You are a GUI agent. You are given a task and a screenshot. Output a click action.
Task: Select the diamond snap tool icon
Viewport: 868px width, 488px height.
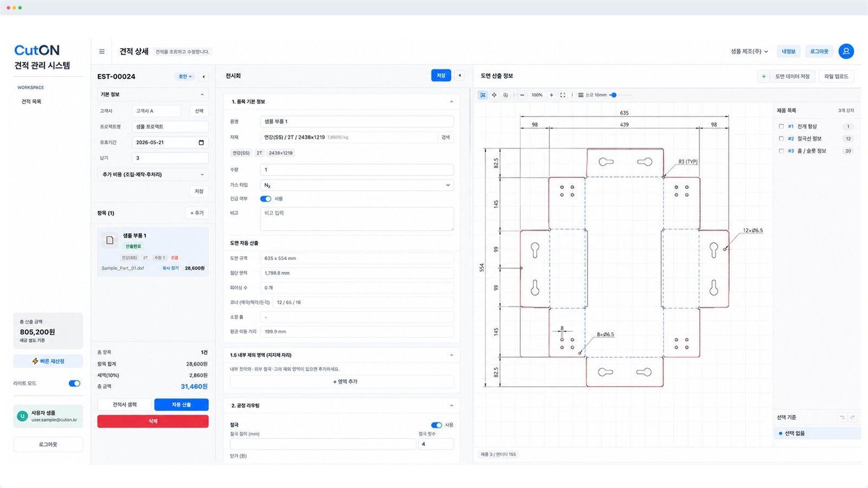pyautogui.click(x=494, y=95)
